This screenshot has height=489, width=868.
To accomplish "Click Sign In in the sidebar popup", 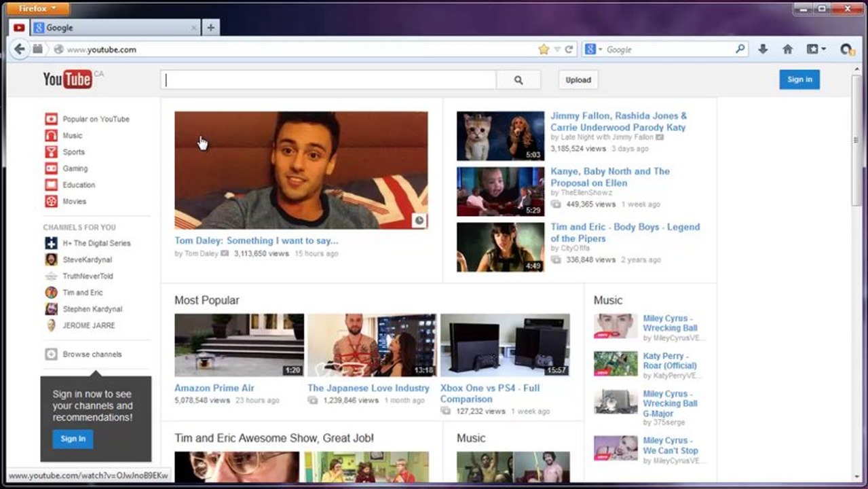I will pos(73,439).
